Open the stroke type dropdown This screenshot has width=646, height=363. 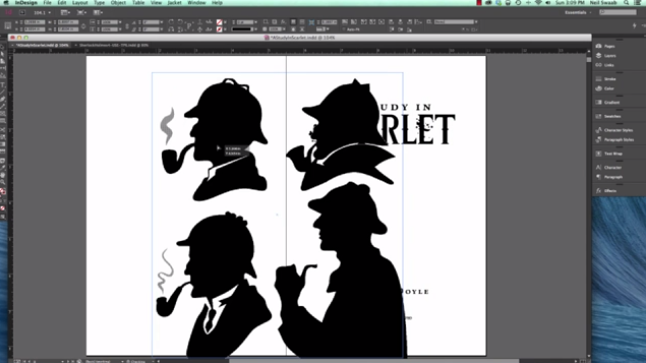pos(256,30)
